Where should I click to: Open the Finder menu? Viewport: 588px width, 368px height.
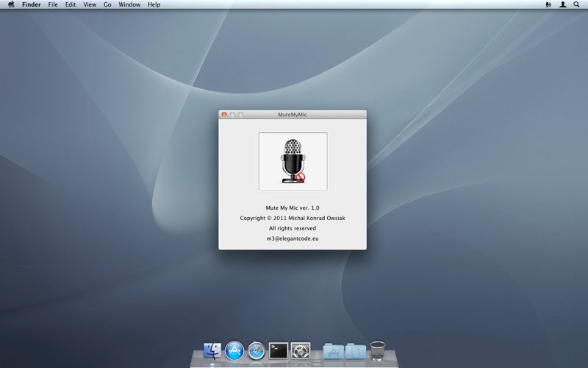[31, 4]
